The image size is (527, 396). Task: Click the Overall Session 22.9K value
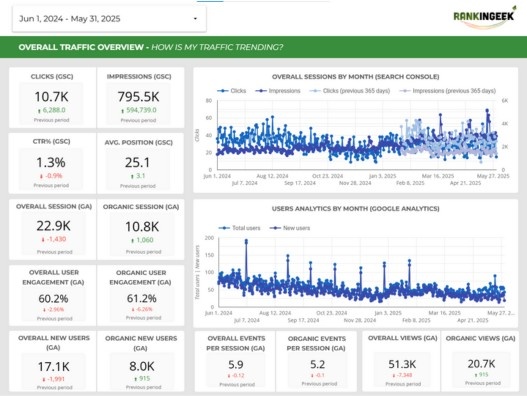click(x=54, y=226)
